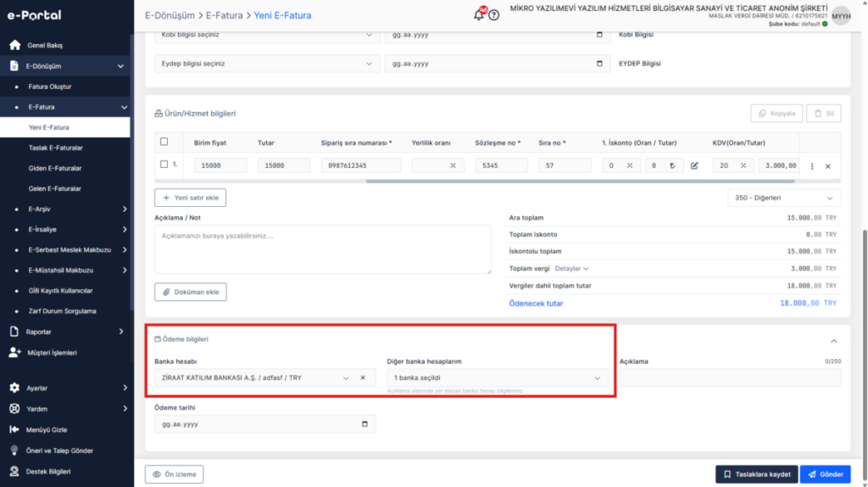Remove row 1 with the X icon
This screenshot has height=487, width=868.
click(828, 166)
